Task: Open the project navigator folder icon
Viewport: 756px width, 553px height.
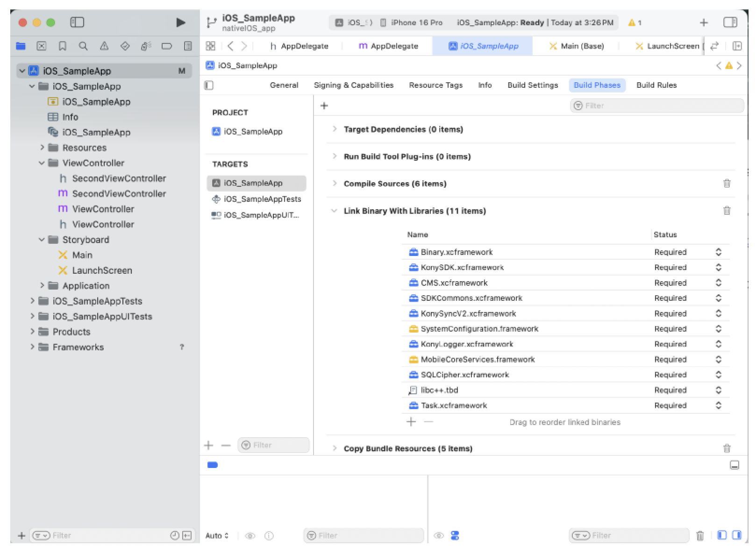Action: [21, 46]
